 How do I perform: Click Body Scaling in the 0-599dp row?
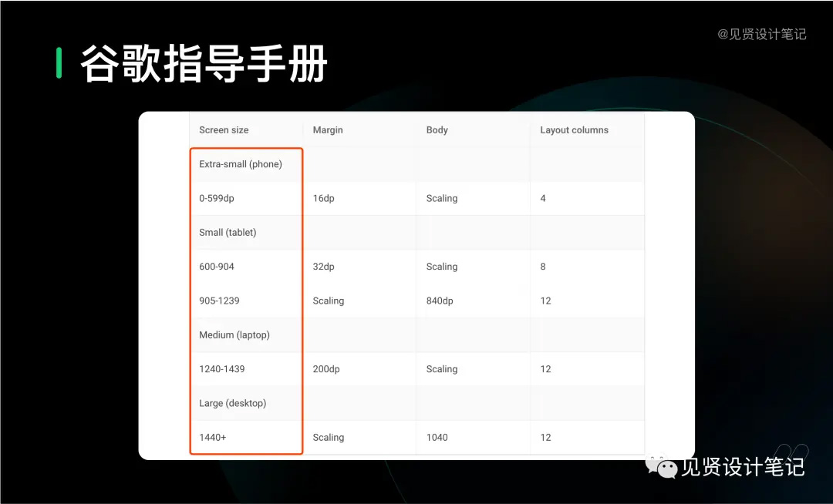pyautogui.click(x=442, y=198)
